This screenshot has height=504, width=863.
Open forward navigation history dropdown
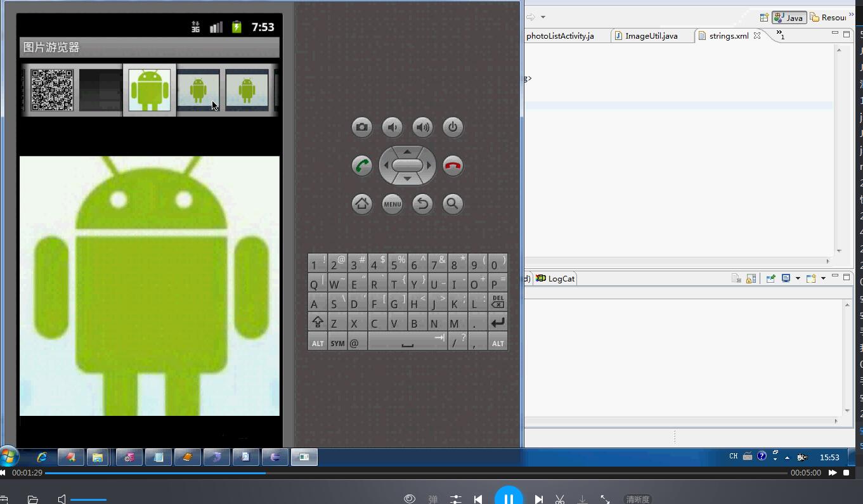[543, 17]
